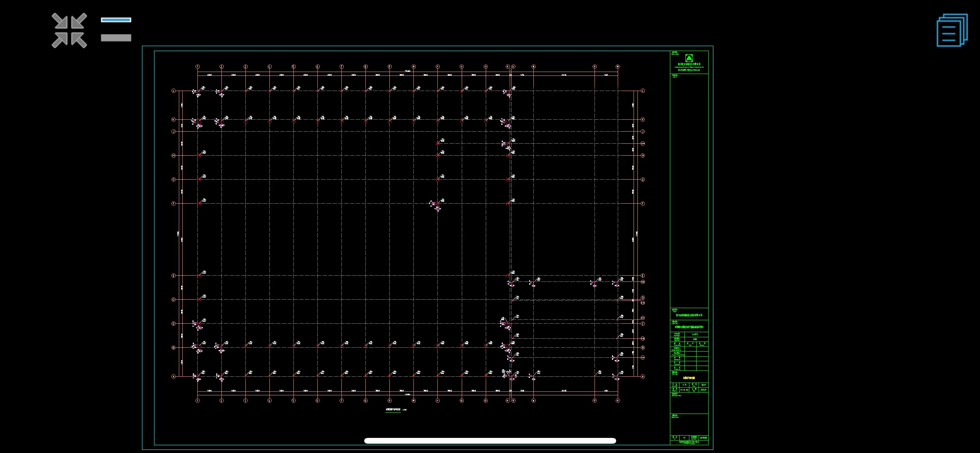
Task: Select the gray bar option
Action: coord(116,38)
